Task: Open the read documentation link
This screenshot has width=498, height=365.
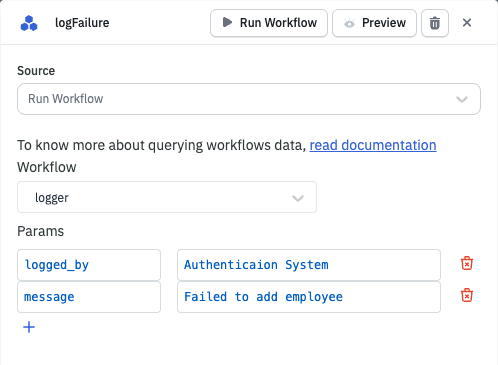Action: click(373, 145)
